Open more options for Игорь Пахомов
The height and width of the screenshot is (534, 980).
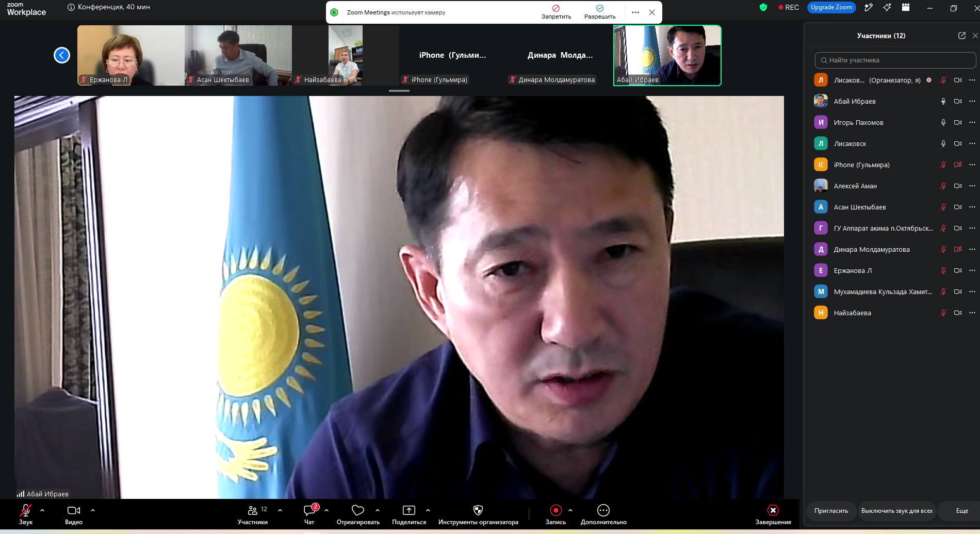coord(972,122)
